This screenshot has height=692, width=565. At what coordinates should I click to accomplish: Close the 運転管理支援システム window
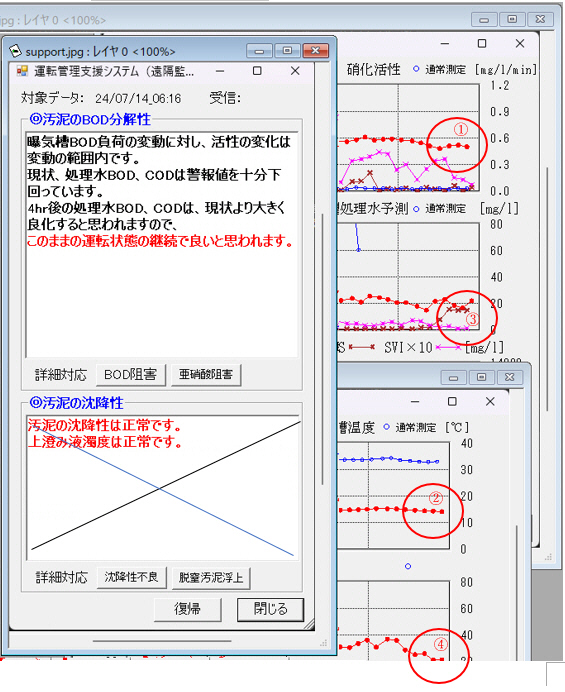point(295,71)
